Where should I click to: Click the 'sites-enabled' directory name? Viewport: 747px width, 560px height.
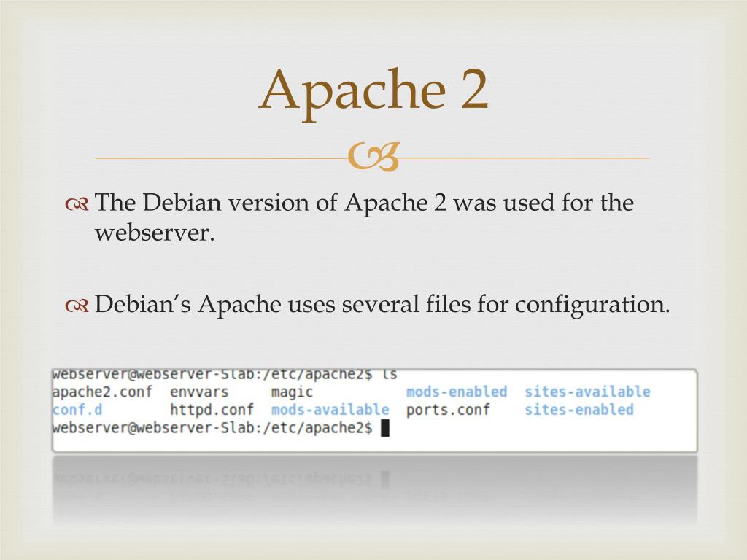point(579,410)
